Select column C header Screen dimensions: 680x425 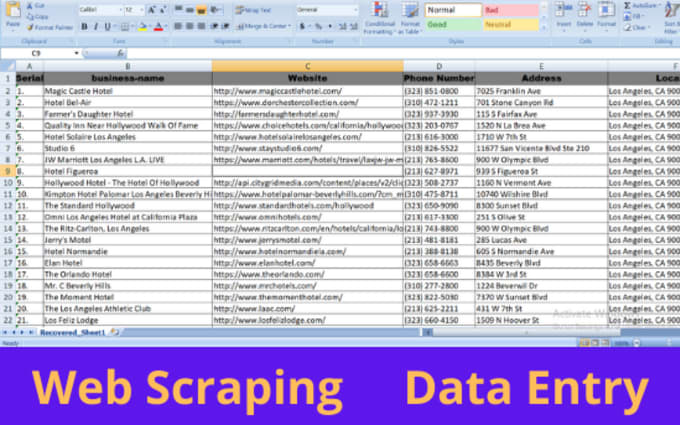click(x=307, y=66)
